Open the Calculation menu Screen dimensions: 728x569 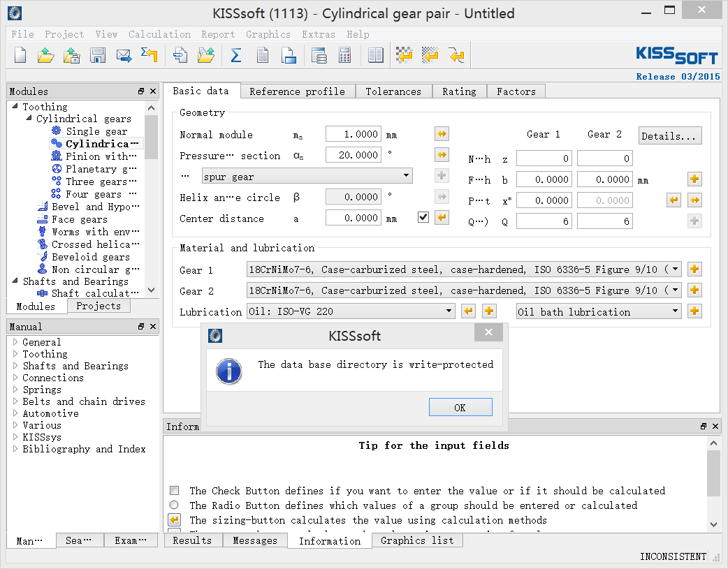(x=160, y=34)
